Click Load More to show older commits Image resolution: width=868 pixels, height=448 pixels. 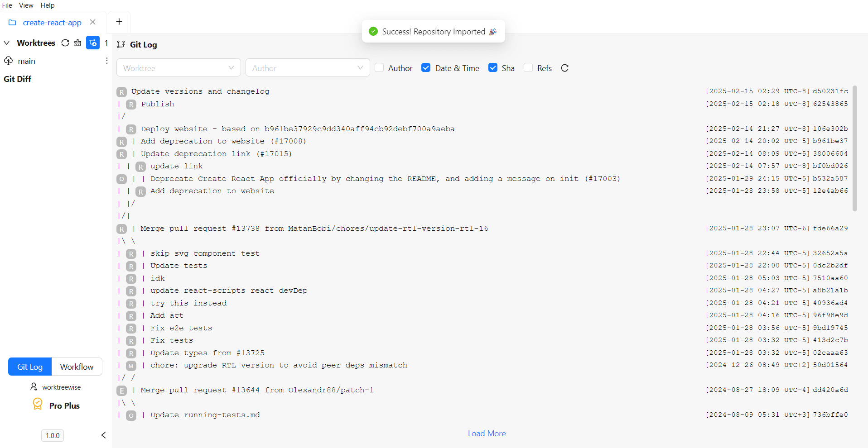tap(486, 433)
